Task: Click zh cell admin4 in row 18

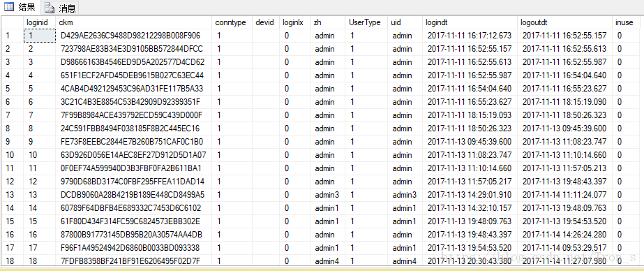Action: coord(327,261)
